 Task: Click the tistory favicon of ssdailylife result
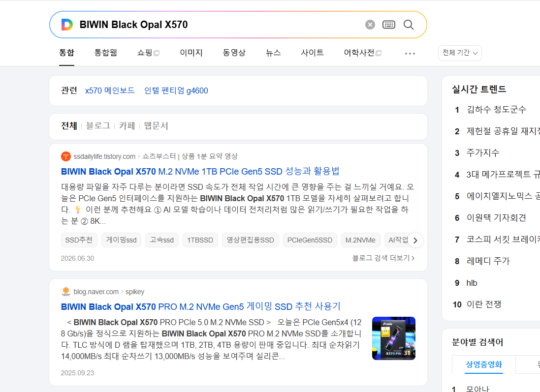click(x=66, y=156)
